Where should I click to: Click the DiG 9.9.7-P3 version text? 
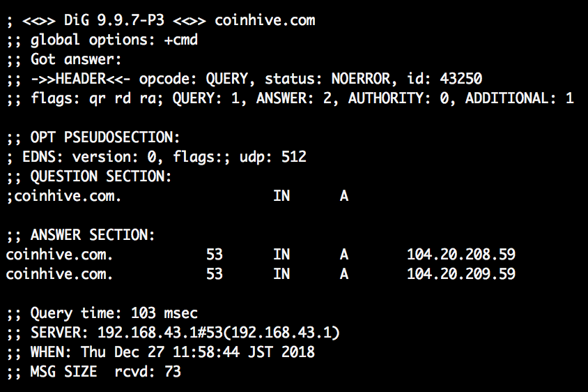(x=114, y=20)
